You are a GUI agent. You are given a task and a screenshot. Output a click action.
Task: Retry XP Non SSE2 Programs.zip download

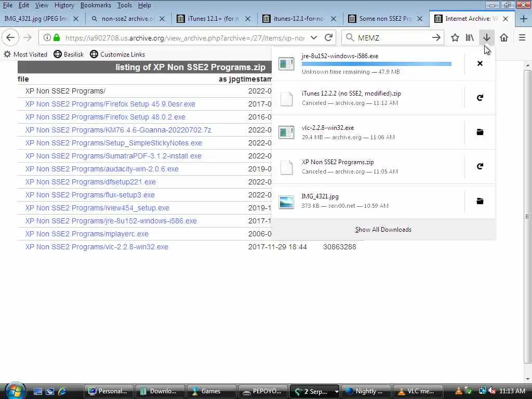pyautogui.click(x=480, y=166)
